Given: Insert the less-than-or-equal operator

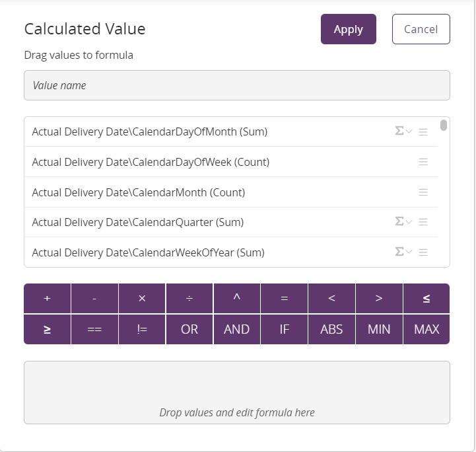Looking at the screenshot, I should click(x=426, y=299).
